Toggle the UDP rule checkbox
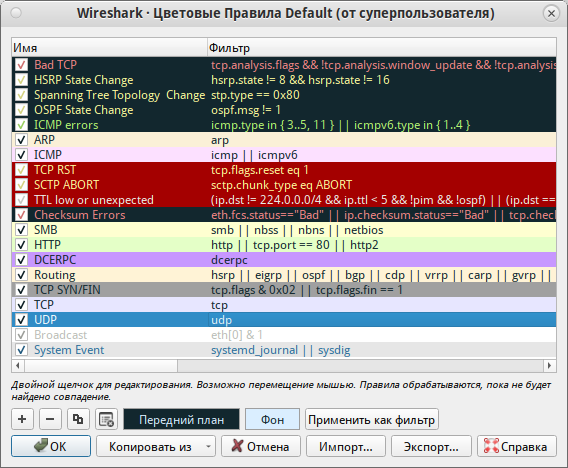The width and height of the screenshot is (568, 468). [21, 320]
